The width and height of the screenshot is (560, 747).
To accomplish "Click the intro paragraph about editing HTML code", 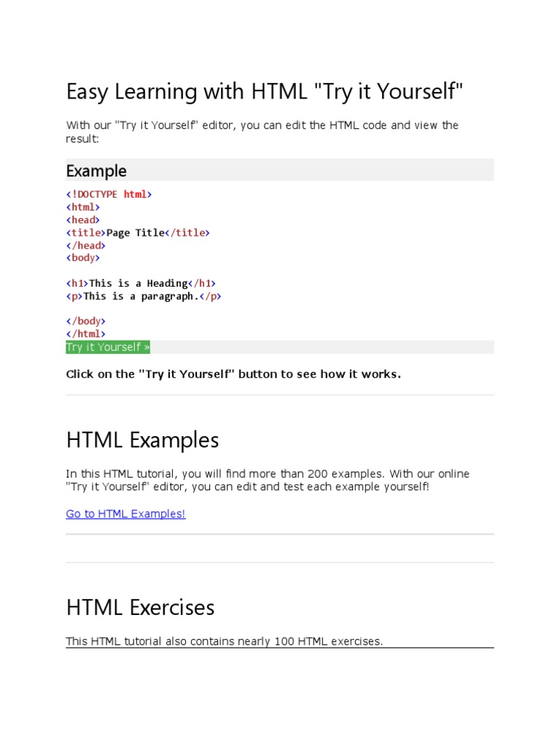I will click(x=262, y=131).
